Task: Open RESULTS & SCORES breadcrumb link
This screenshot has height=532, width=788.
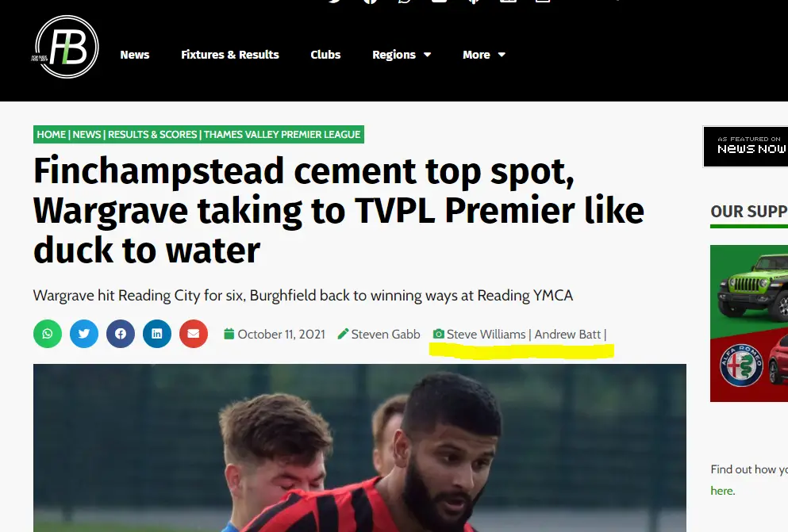Action: pyautogui.click(x=152, y=135)
